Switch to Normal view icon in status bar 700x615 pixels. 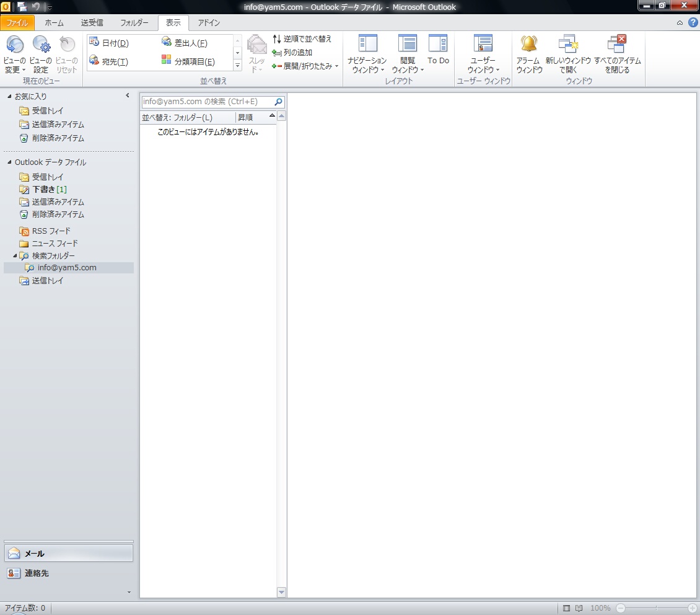click(x=566, y=608)
